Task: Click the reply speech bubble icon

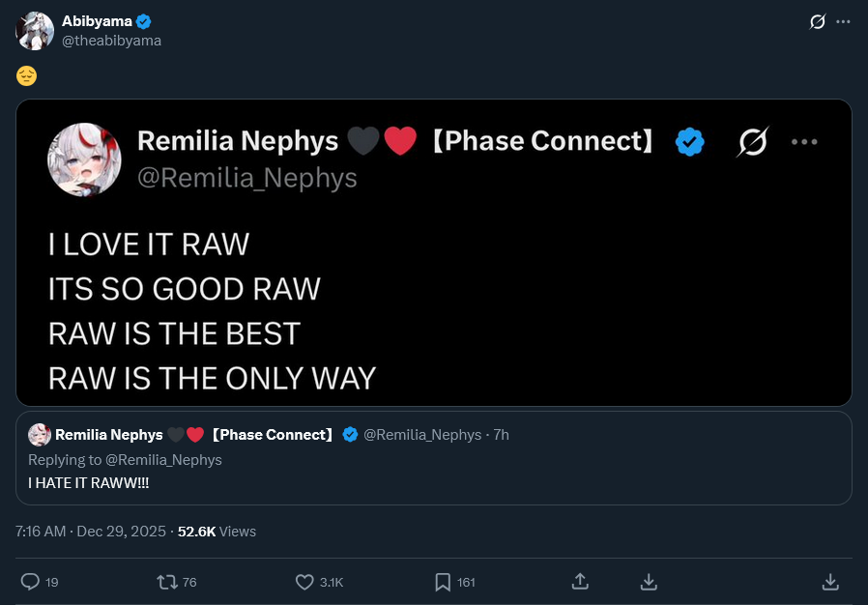Action: (x=30, y=582)
